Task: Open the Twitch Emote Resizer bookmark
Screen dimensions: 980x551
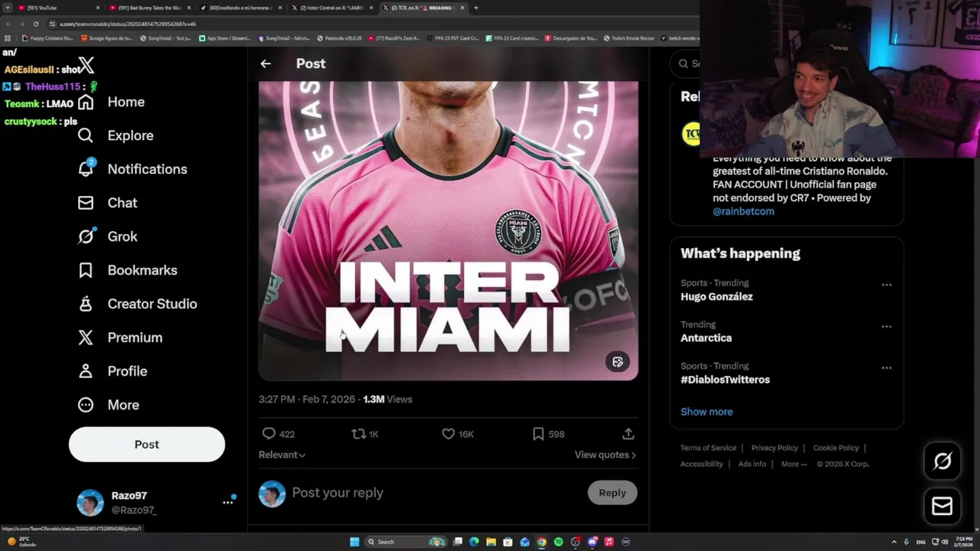Action: [x=629, y=38]
